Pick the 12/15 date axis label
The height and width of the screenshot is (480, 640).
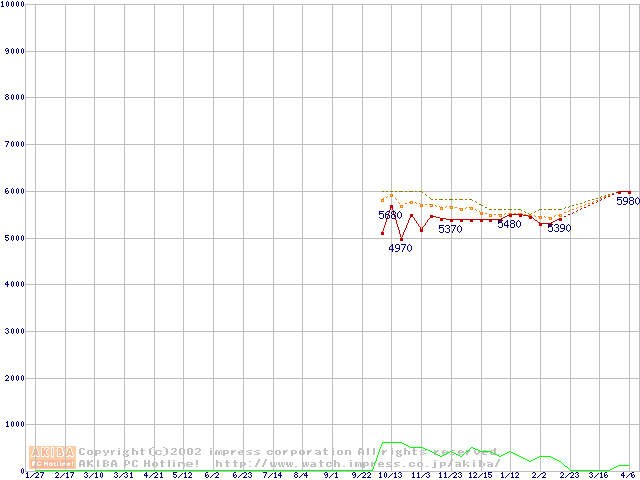click(x=479, y=475)
